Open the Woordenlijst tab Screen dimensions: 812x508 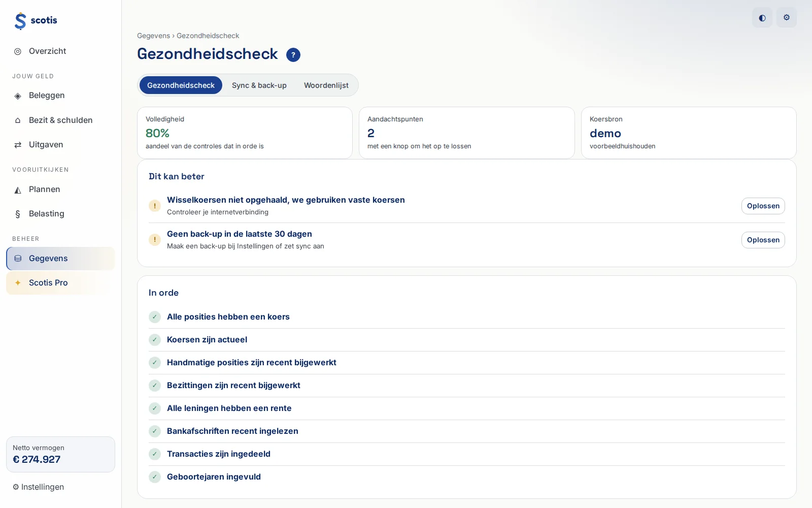tap(326, 85)
